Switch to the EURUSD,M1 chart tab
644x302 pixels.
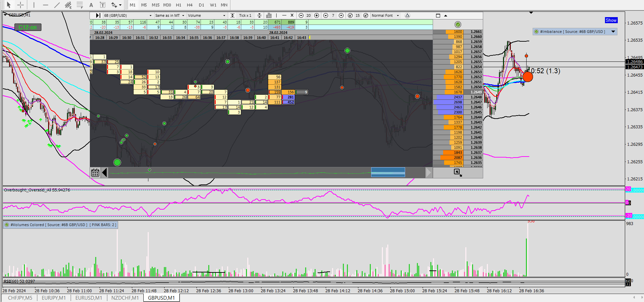[x=88, y=298]
